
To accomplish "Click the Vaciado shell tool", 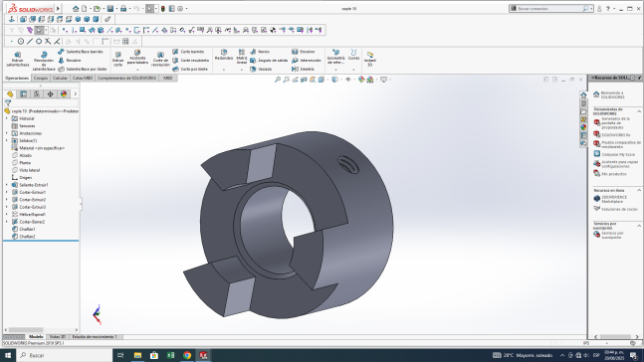I will point(261,69).
